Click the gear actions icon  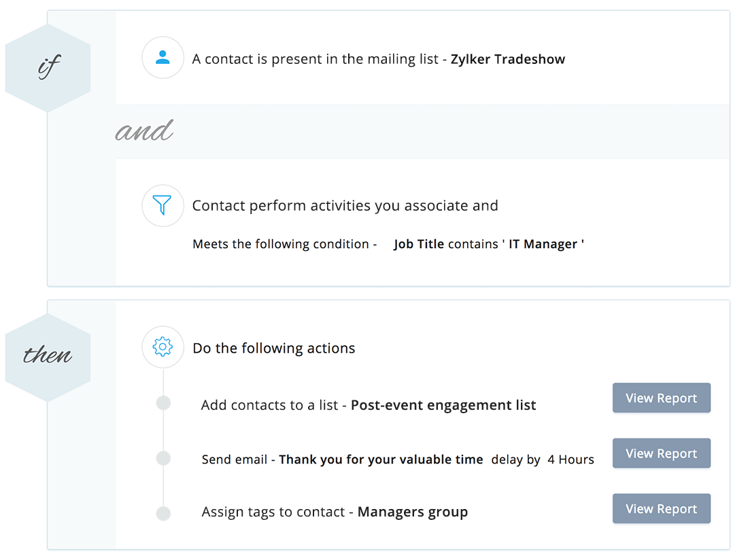pos(163,347)
